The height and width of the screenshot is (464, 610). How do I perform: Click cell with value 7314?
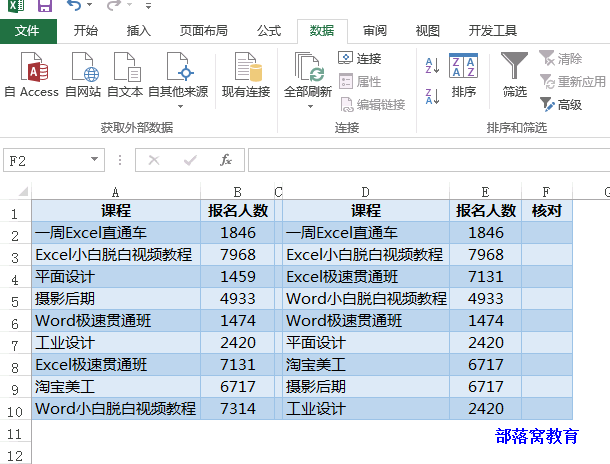(x=237, y=408)
